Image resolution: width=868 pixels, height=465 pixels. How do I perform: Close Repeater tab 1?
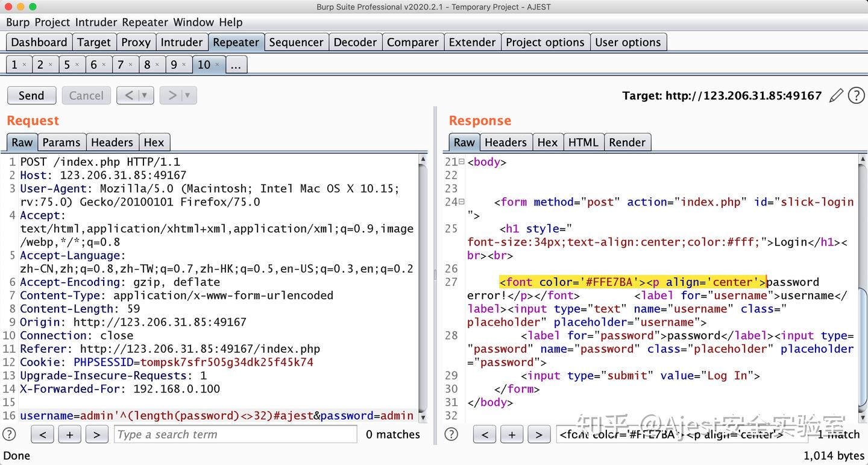[24, 65]
